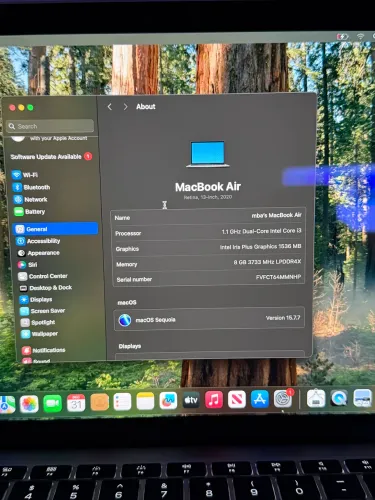This screenshot has width=375, height=500.
Task: Open Calendar from the Dock
Action: coord(76,403)
